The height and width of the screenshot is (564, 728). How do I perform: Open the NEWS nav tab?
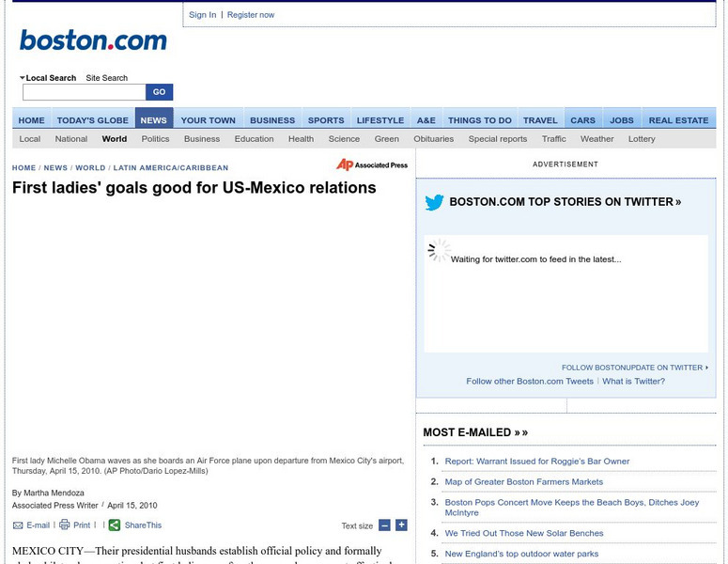[154, 120]
